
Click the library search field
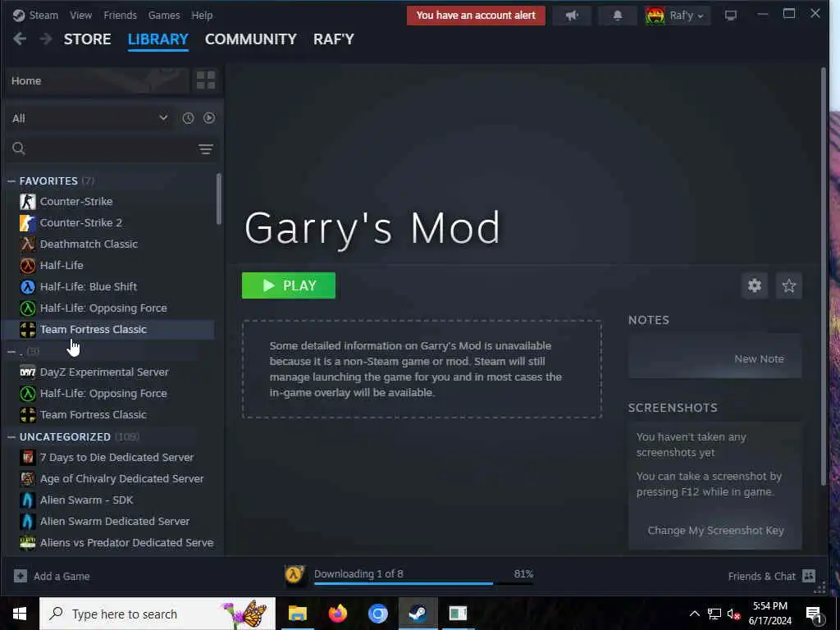click(x=110, y=149)
